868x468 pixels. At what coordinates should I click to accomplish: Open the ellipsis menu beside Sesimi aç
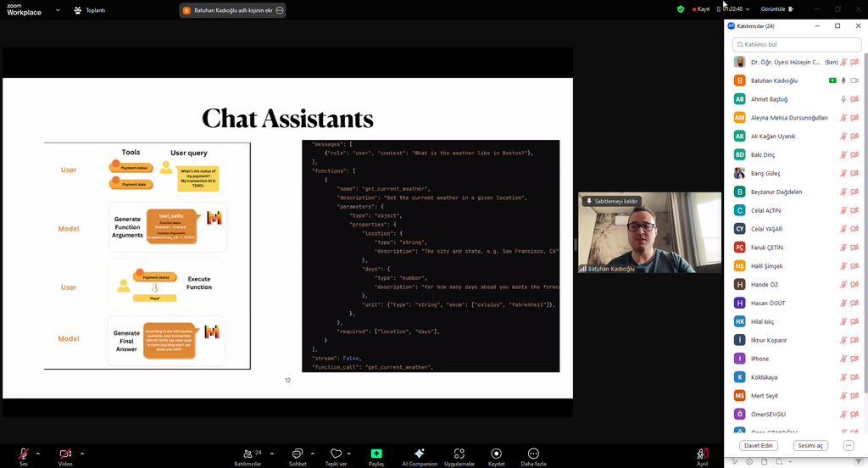click(x=848, y=445)
